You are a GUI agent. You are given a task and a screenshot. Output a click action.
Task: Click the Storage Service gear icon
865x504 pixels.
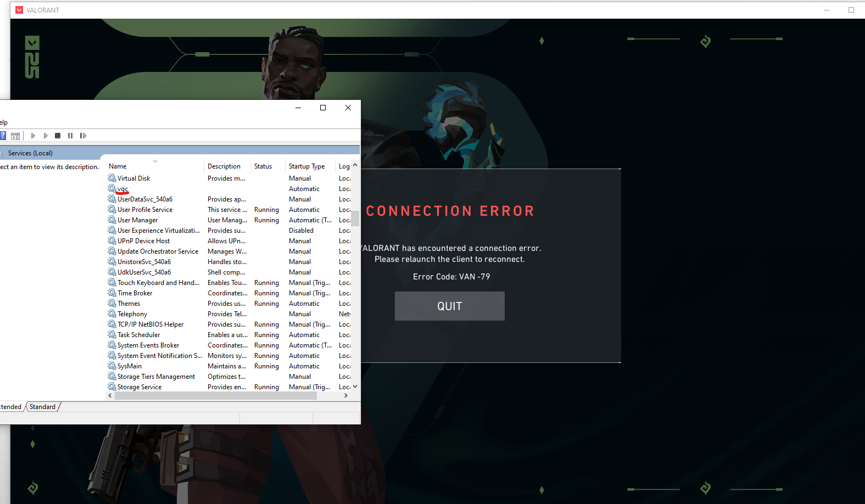[112, 387]
